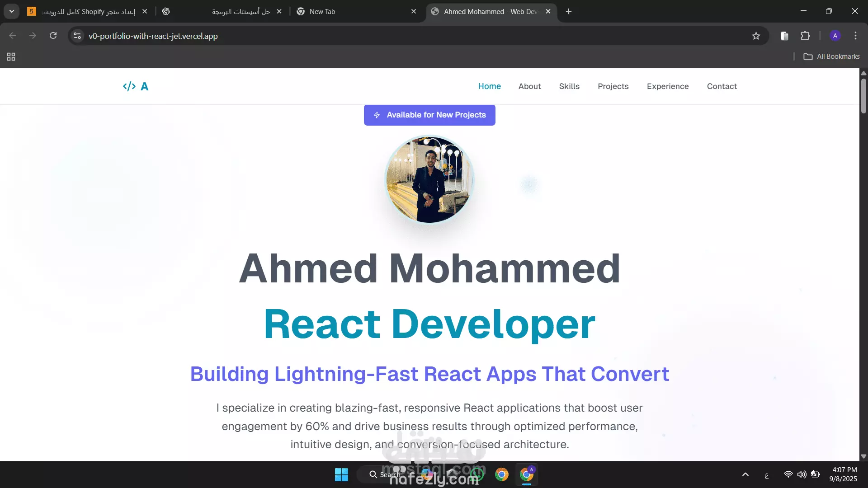Viewport: 868px width, 488px height.
Task: Switch the Arabic input language indicator
Action: [766, 475]
